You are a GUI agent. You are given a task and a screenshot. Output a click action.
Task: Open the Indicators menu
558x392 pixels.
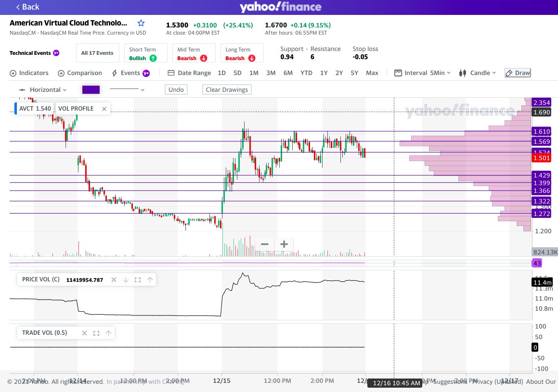[29, 73]
